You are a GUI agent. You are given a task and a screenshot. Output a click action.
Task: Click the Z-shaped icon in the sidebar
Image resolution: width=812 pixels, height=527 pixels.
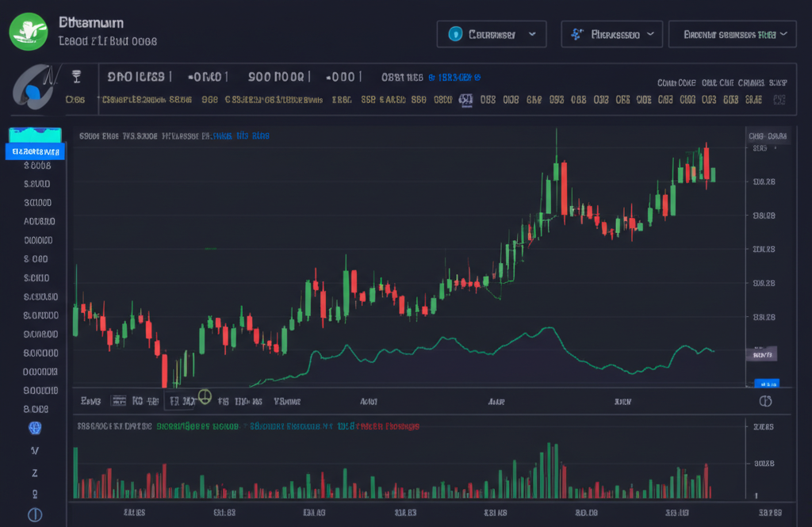[35, 472]
